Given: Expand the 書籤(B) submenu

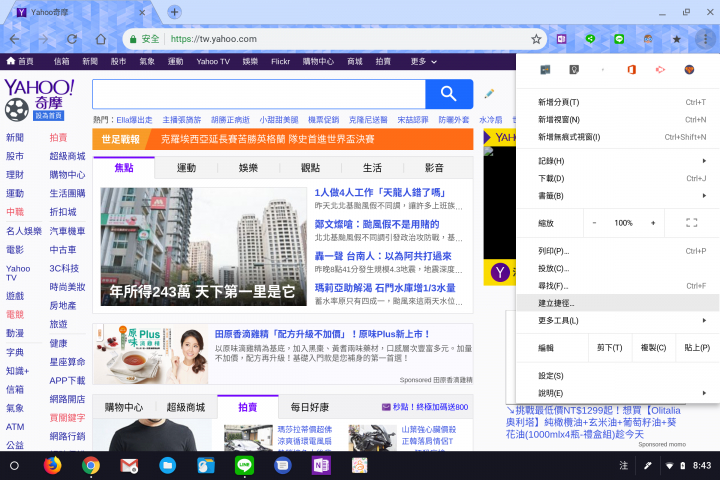Looking at the screenshot, I should tap(618, 196).
